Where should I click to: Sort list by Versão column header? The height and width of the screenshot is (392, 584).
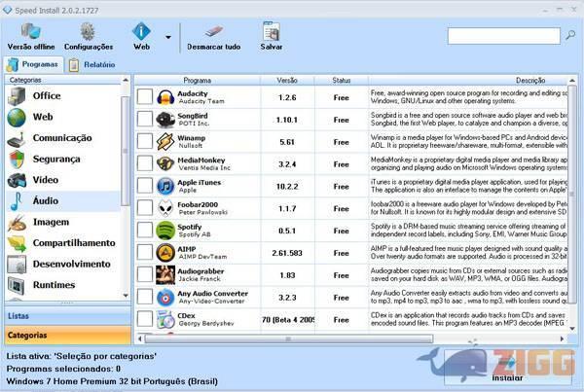pyautogui.click(x=287, y=80)
